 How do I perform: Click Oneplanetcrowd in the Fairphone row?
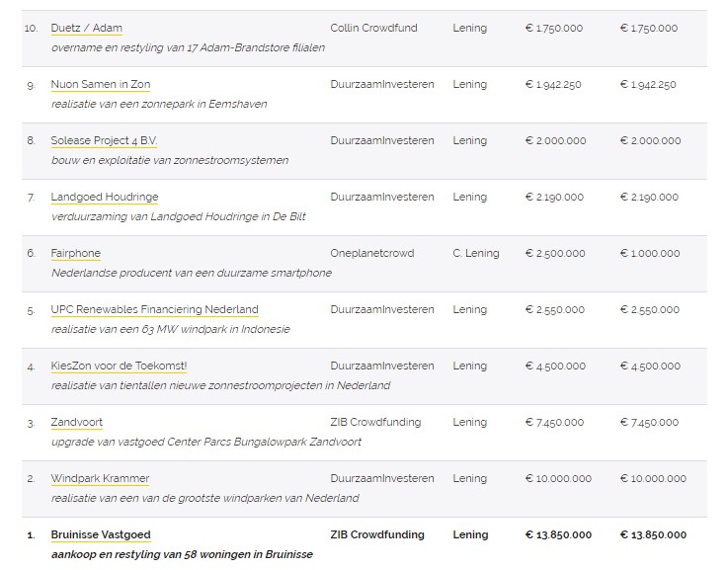click(372, 254)
